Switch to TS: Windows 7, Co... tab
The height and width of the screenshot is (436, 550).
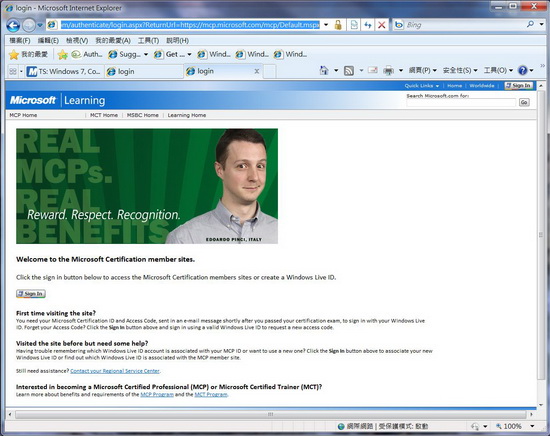point(65,72)
